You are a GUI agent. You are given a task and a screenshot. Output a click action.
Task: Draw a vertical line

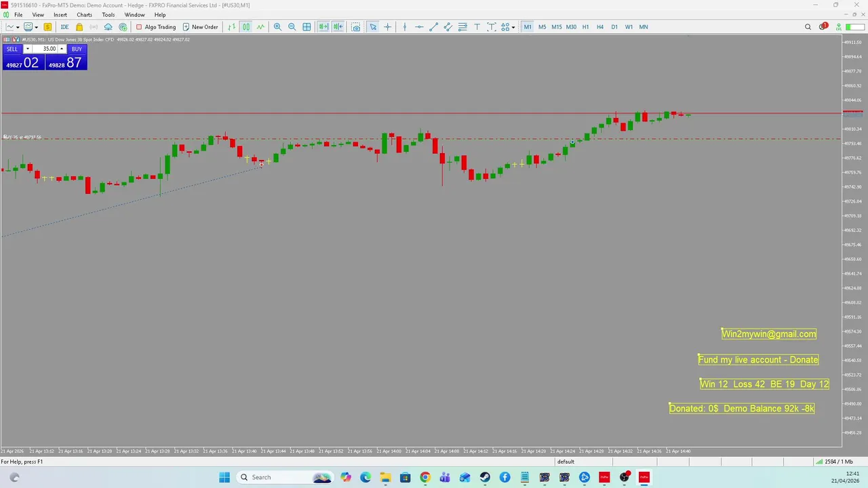click(x=405, y=27)
